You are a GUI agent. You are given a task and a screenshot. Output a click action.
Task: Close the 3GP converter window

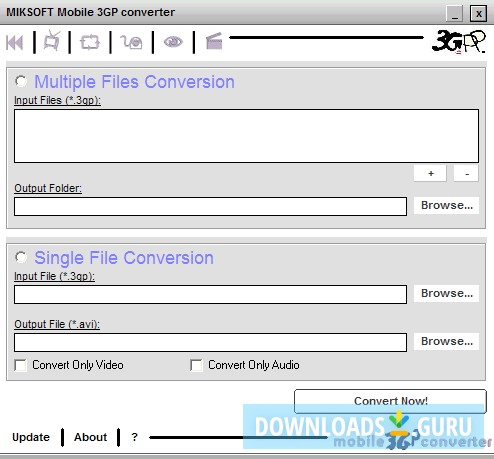coord(479,14)
